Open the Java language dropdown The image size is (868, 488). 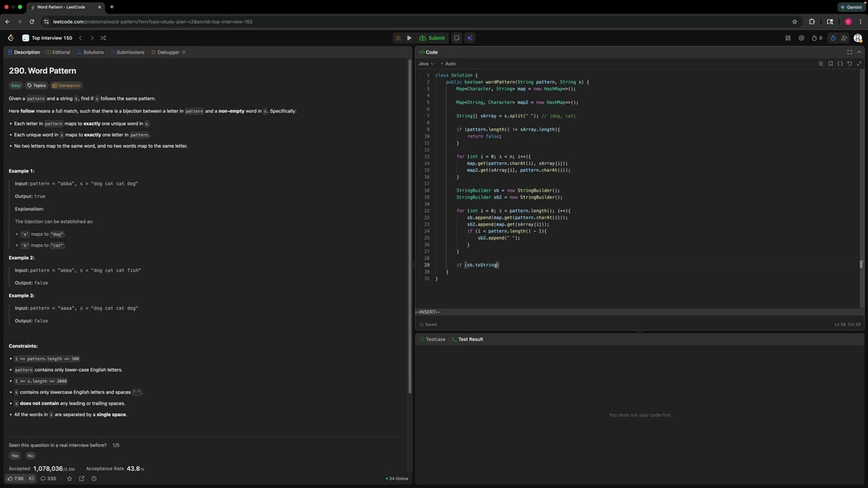(426, 64)
